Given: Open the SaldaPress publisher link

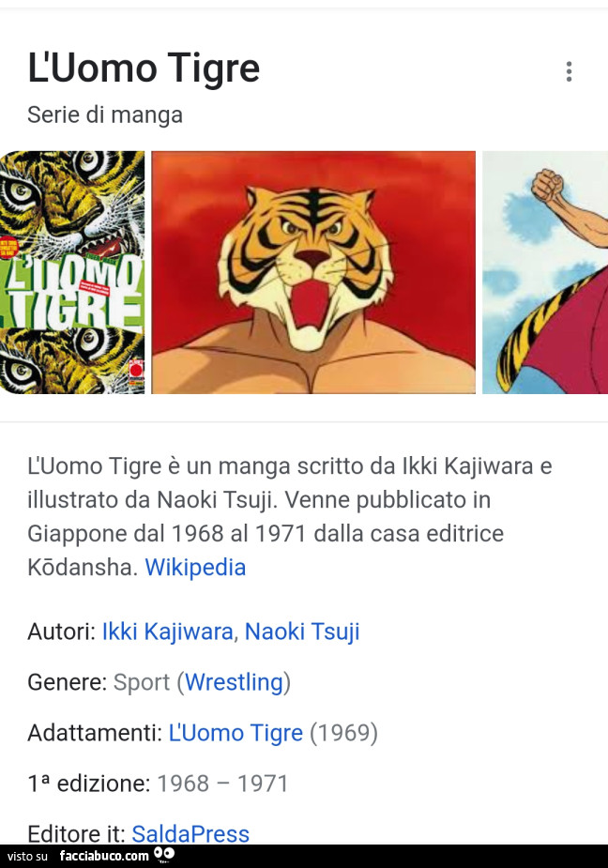Looking at the screenshot, I should click(x=190, y=833).
